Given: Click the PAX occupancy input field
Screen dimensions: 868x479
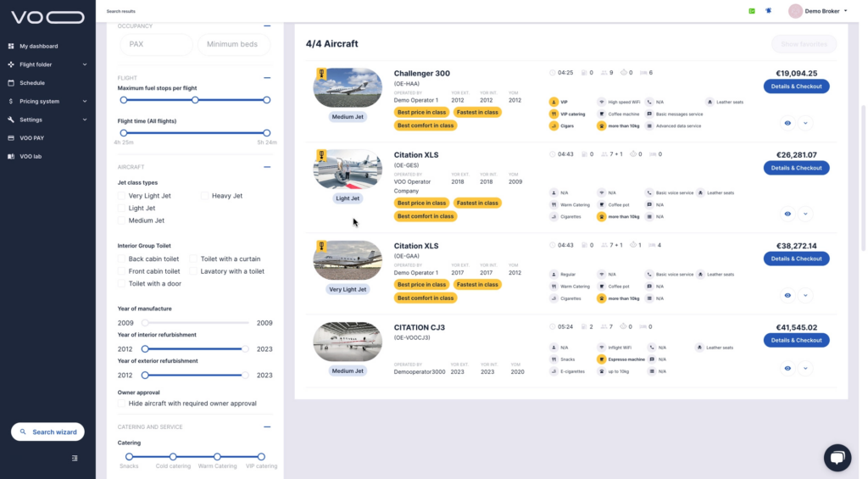Looking at the screenshot, I should point(155,44).
